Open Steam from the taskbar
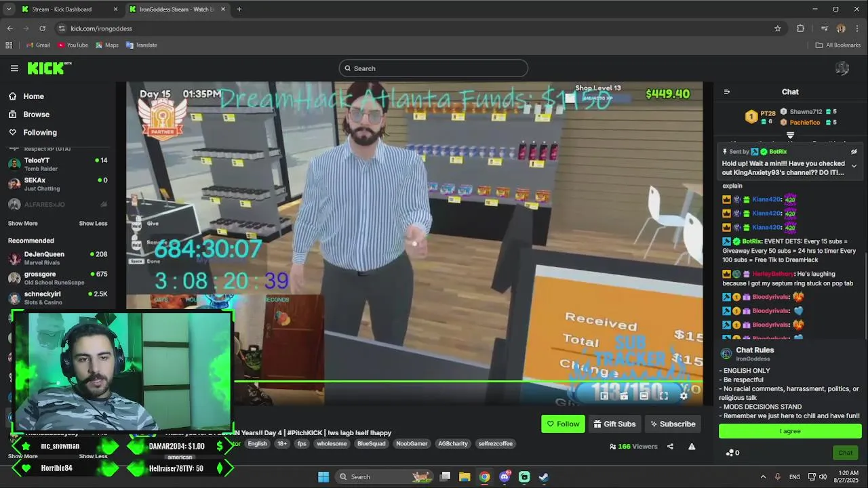The image size is (868, 488). pyautogui.click(x=544, y=477)
